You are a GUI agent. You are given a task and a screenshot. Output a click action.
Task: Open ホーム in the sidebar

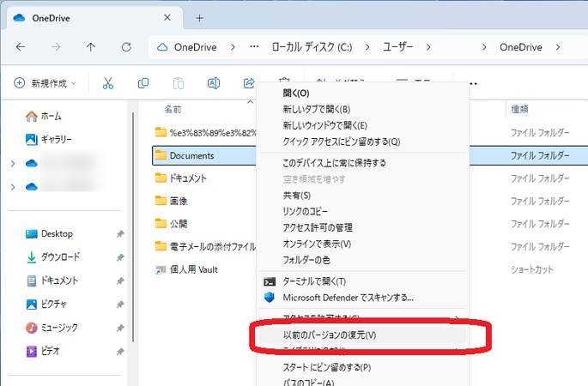click(x=43, y=116)
